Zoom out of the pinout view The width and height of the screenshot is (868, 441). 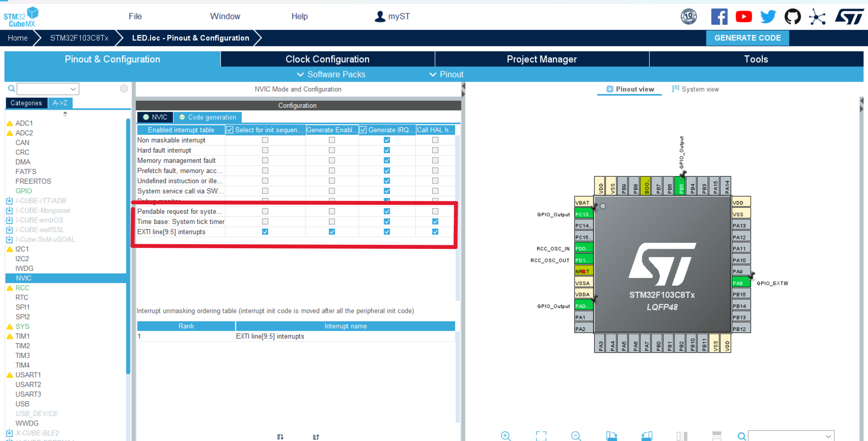[x=576, y=436]
